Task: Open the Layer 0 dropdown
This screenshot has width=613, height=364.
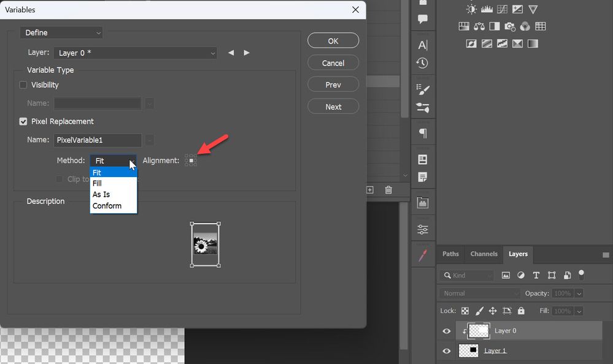Action: [135, 53]
